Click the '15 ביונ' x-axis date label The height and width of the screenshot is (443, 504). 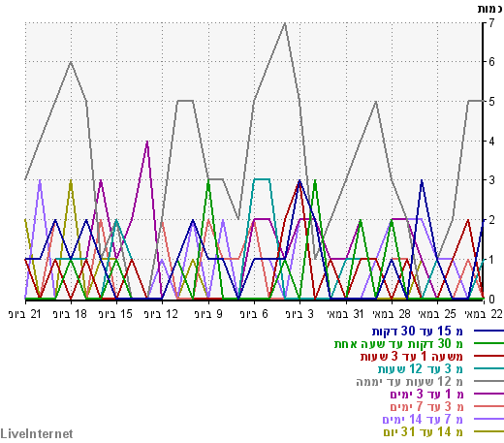click(116, 314)
